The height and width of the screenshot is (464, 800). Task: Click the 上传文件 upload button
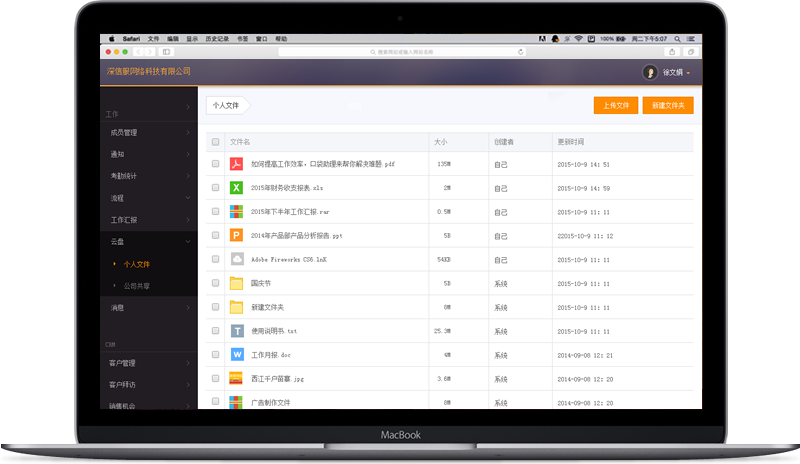pos(616,105)
